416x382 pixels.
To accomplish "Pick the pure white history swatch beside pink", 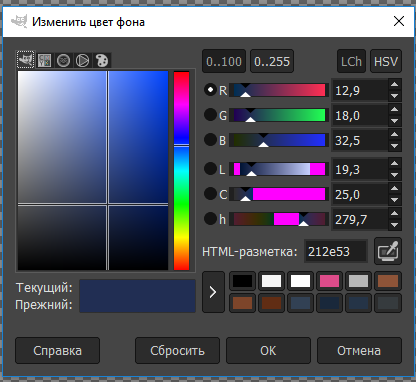I will [300, 281].
